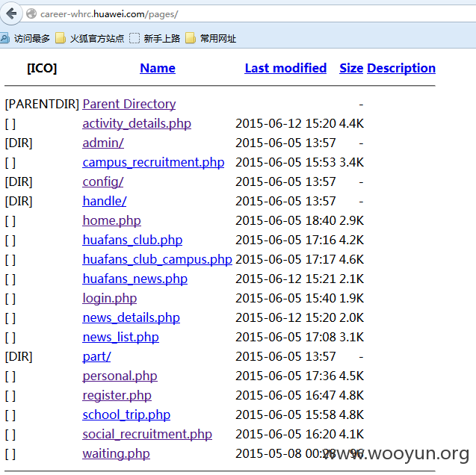Sort listing by Size column
Screen dimensions: 476x475
pos(351,68)
